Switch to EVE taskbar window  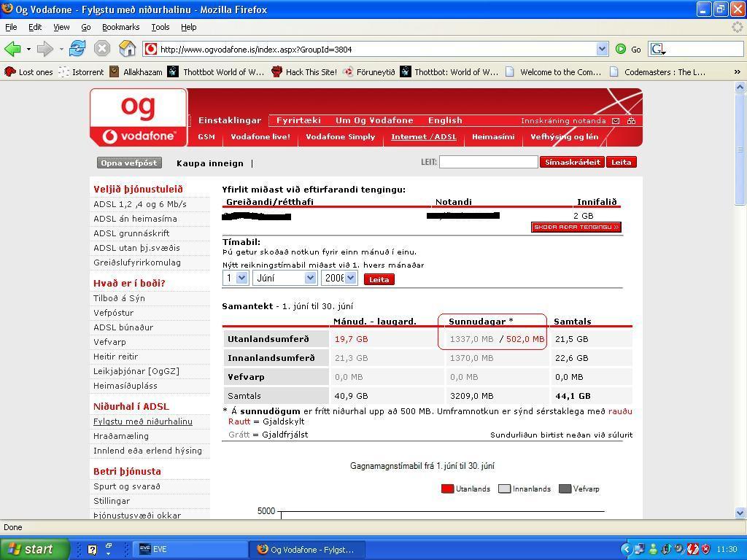pyautogui.click(x=189, y=549)
